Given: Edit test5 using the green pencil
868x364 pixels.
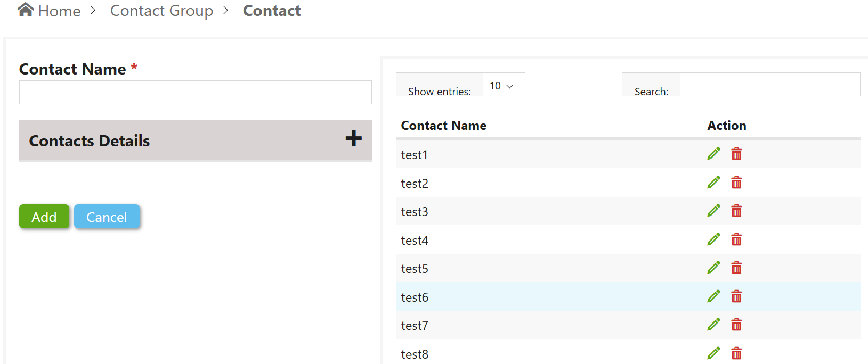Looking at the screenshot, I should [713, 268].
